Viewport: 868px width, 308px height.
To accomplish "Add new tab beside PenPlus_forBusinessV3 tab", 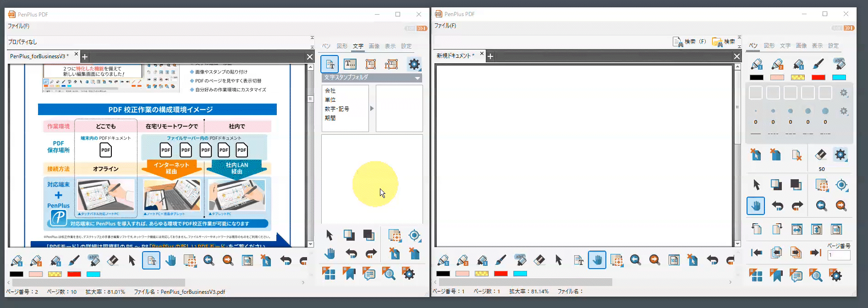I will pyautogui.click(x=85, y=57).
